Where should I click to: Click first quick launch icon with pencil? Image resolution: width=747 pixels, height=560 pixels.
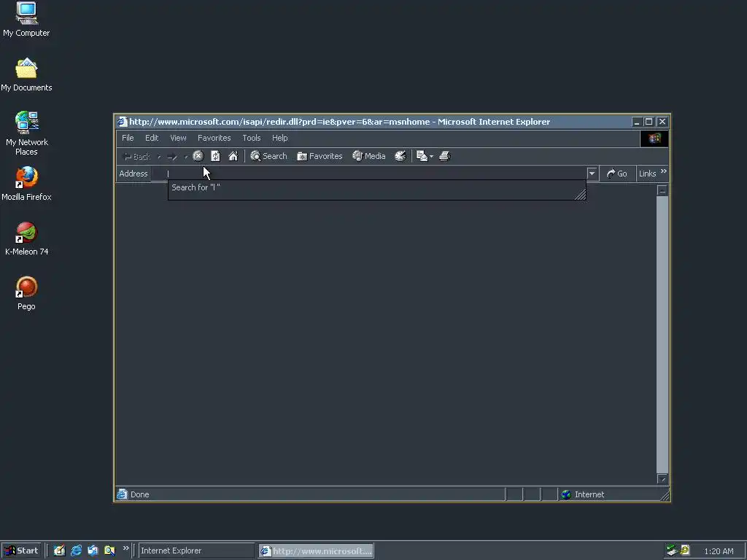(x=59, y=551)
